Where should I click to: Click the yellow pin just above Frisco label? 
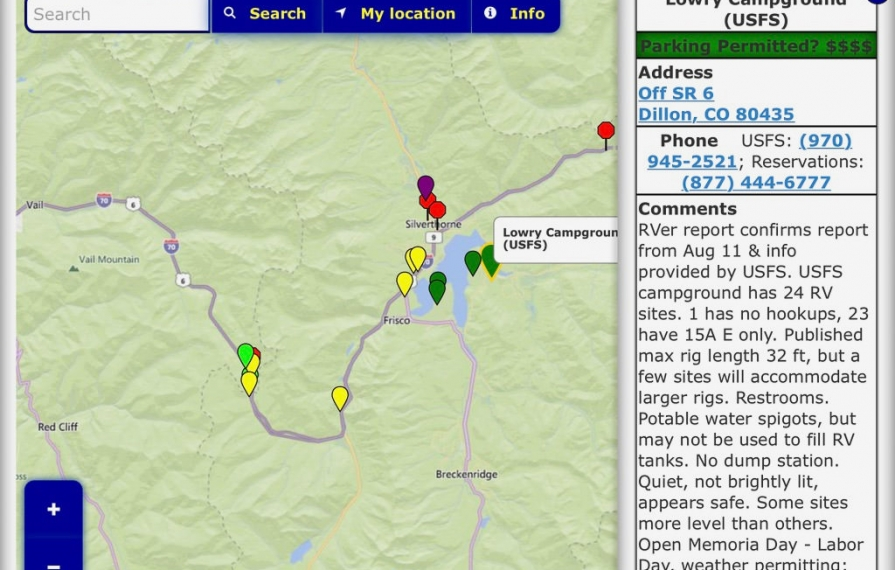click(x=404, y=283)
